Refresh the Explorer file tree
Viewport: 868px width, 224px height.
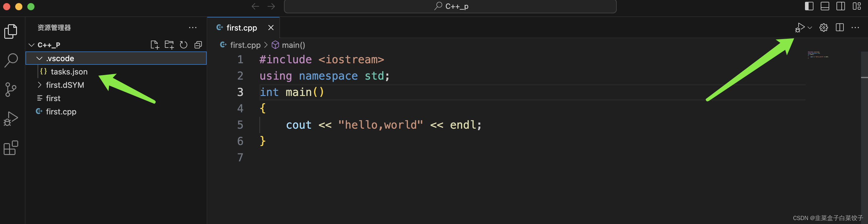[184, 45]
